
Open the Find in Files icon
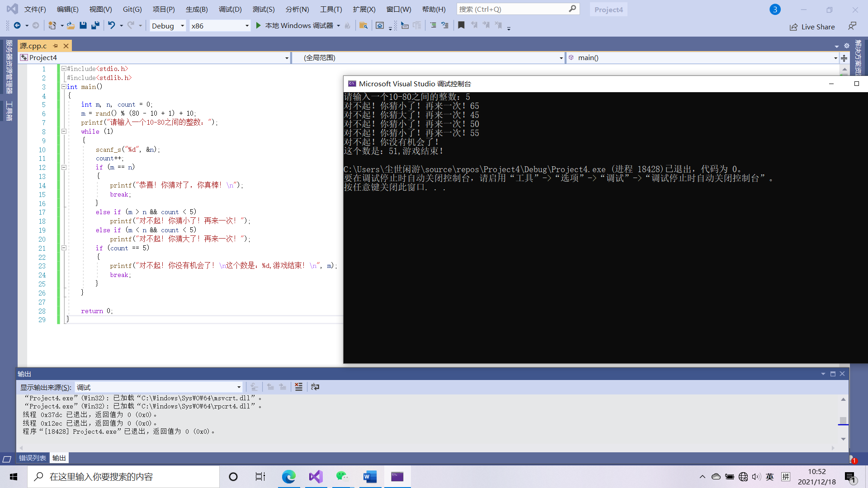(x=363, y=26)
